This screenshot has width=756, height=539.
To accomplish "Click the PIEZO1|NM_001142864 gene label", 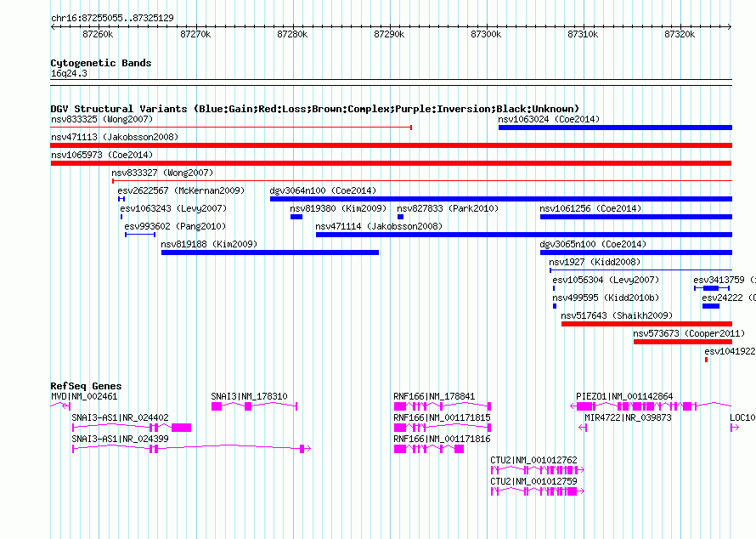I will (624, 396).
